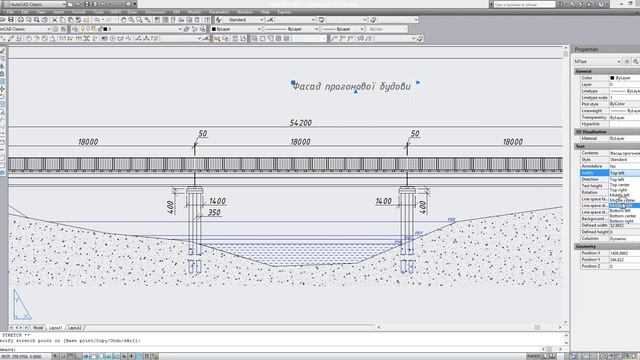
Task: Click the keyword search input field
Action: (524, 4)
